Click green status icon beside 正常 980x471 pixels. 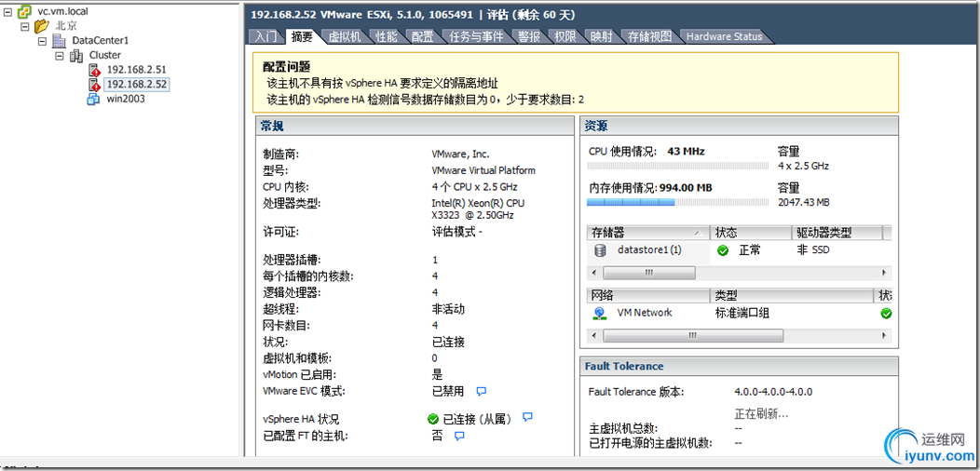point(723,250)
